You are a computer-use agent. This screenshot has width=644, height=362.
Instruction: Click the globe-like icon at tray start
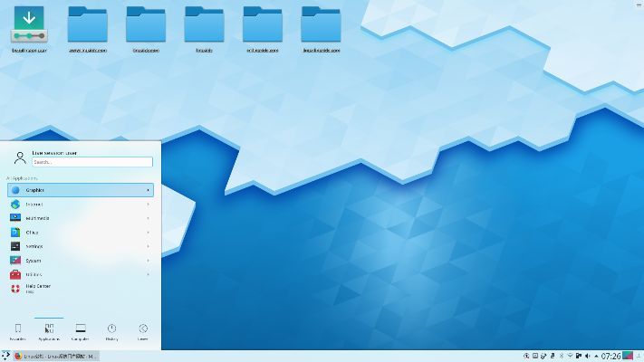click(526, 356)
